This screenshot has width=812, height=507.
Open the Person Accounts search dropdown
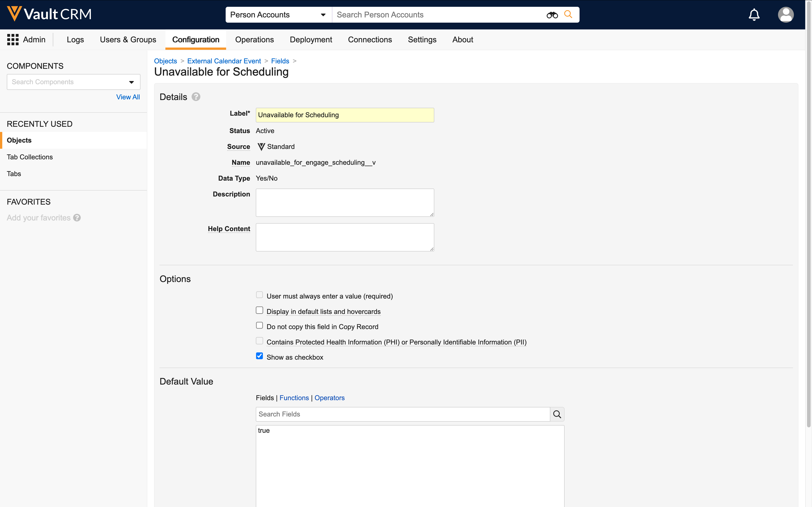coord(278,15)
